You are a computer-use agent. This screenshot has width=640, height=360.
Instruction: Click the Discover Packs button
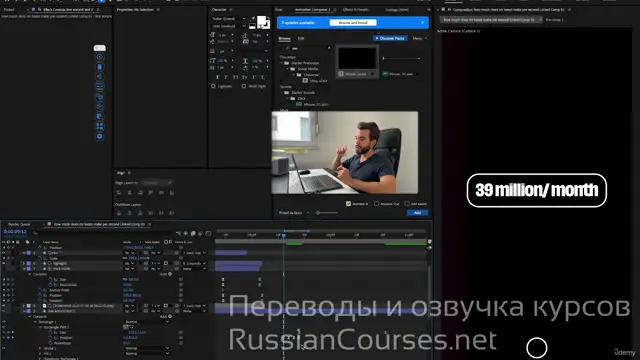pos(390,38)
